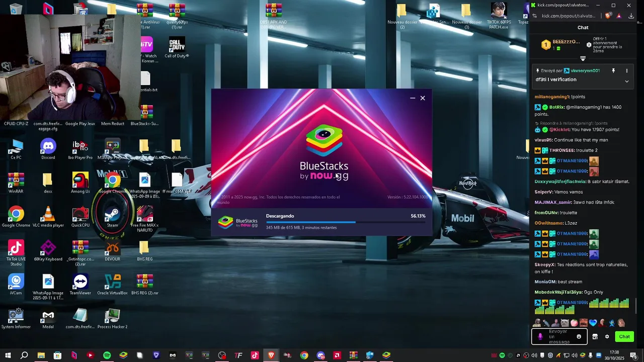Open the Kick chat shop icon
The height and width of the screenshot is (362, 644).
click(x=595, y=337)
